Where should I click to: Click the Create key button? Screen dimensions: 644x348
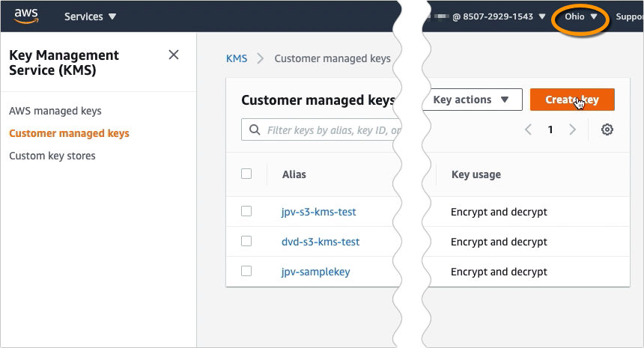coord(572,100)
